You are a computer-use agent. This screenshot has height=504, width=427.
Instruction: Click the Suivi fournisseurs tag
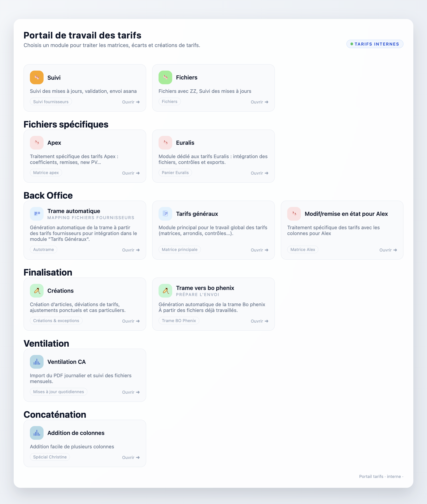(51, 102)
